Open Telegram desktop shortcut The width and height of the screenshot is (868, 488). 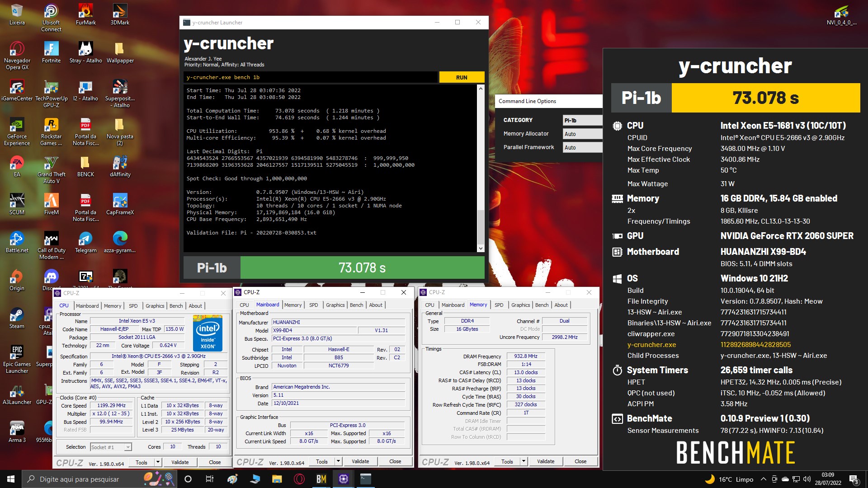[85, 242]
